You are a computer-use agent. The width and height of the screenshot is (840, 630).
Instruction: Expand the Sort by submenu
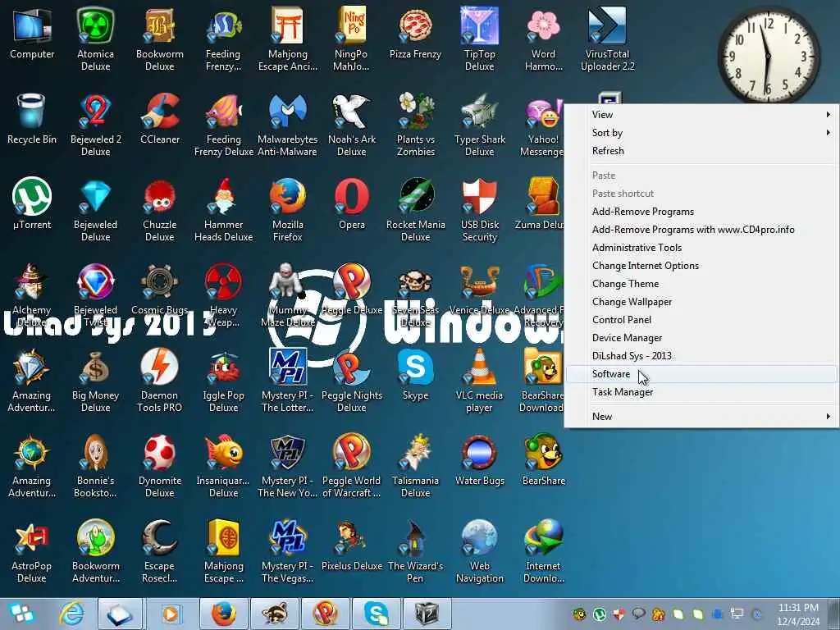click(702, 133)
